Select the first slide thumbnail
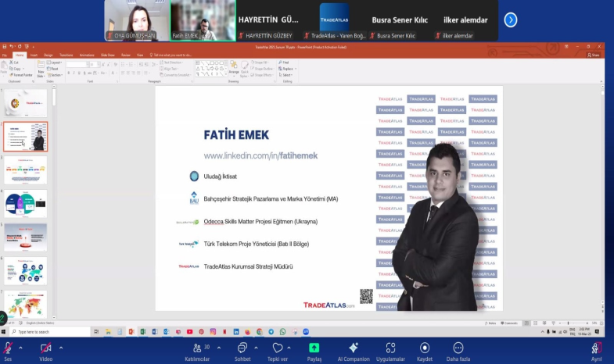The image size is (614, 364). click(27, 103)
